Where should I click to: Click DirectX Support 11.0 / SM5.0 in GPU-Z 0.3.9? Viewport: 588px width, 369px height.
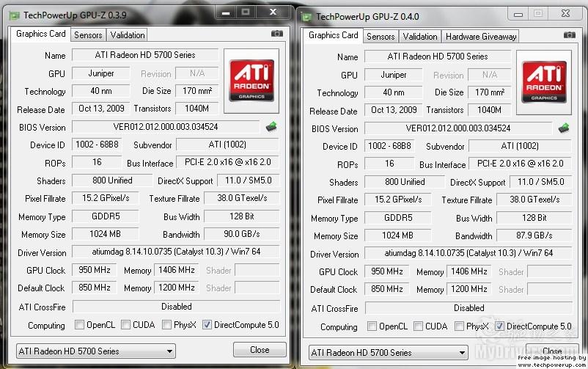(249, 180)
